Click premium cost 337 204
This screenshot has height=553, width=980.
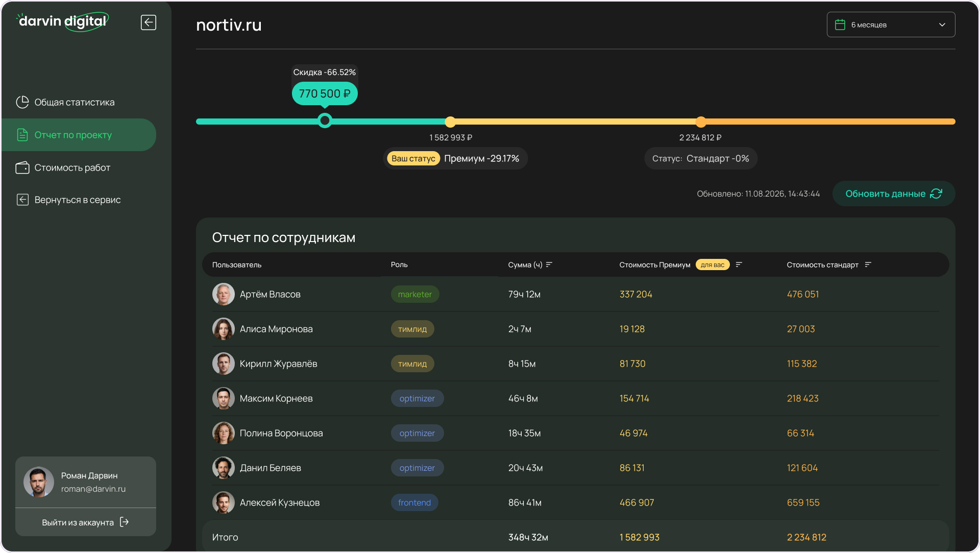coord(636,294)
